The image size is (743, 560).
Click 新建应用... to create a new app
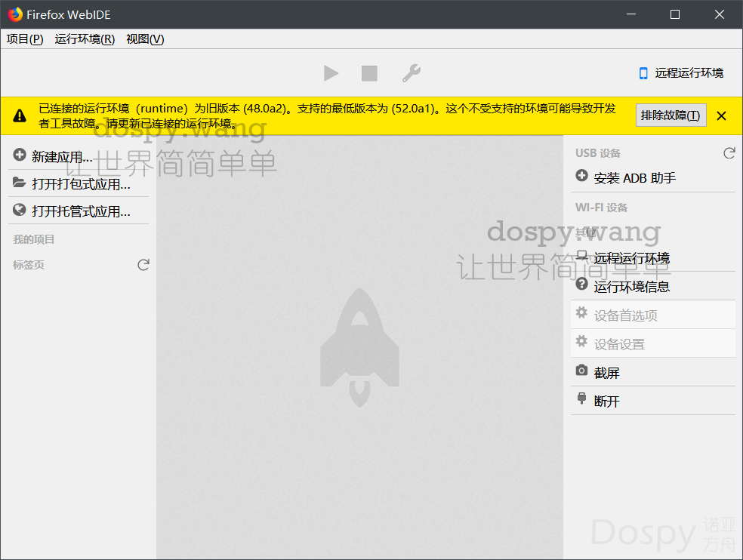62,157
